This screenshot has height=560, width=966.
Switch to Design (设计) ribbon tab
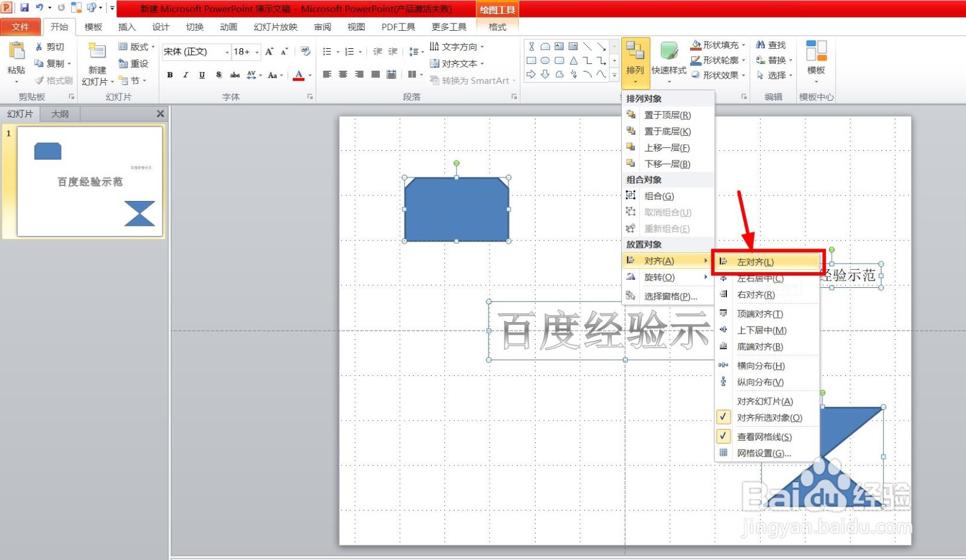(x=161, y=27)
